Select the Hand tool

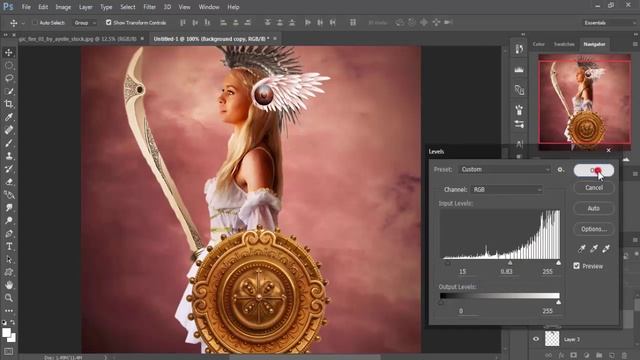[9, 285]
